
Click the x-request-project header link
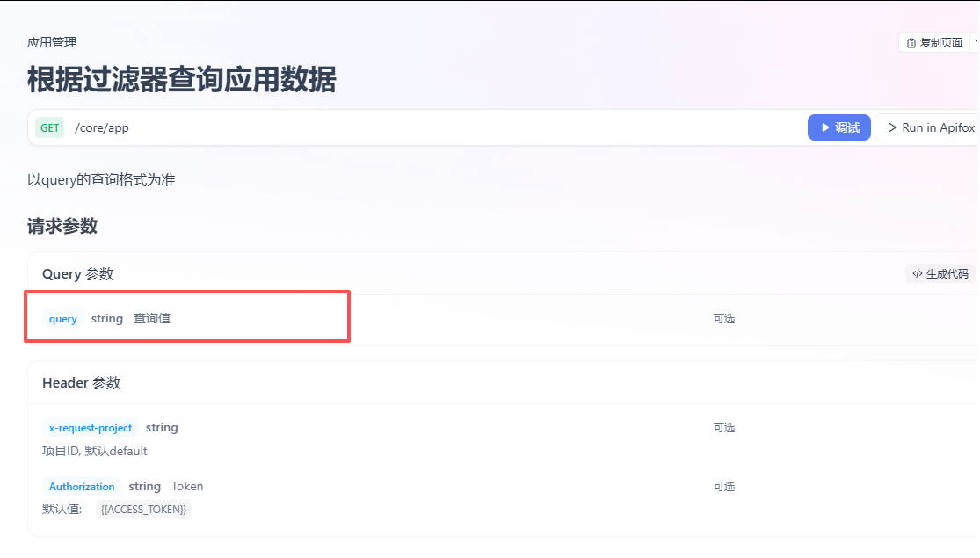[90, 427]
